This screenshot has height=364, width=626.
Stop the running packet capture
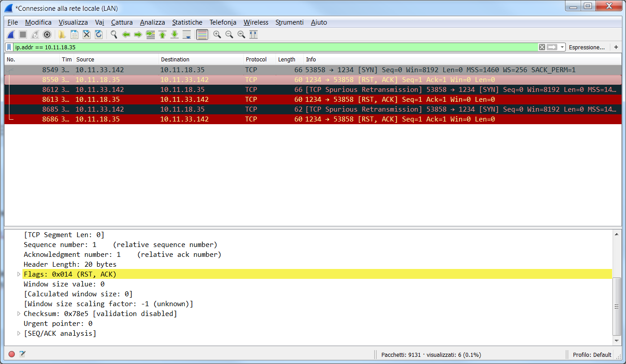23,35
